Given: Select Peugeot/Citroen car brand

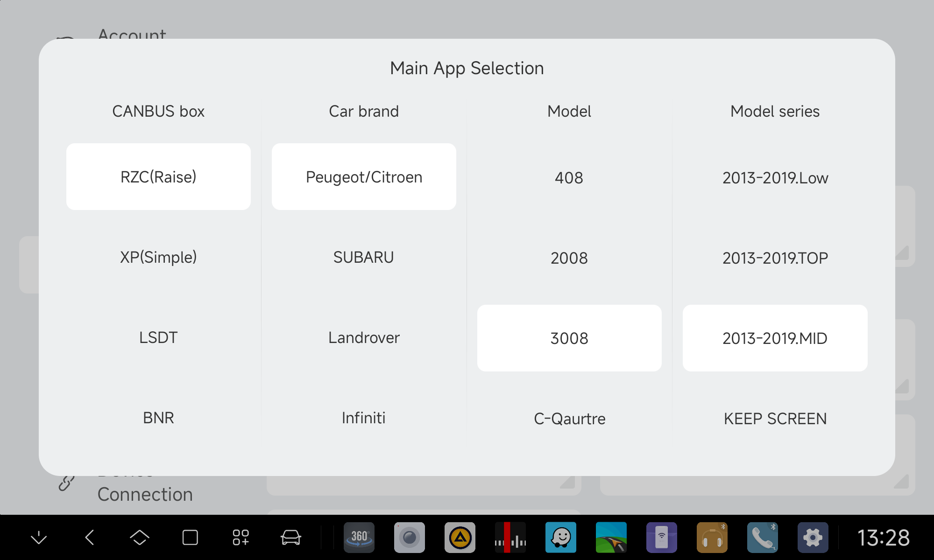Looking at the screenshot, I should [364, 177].
